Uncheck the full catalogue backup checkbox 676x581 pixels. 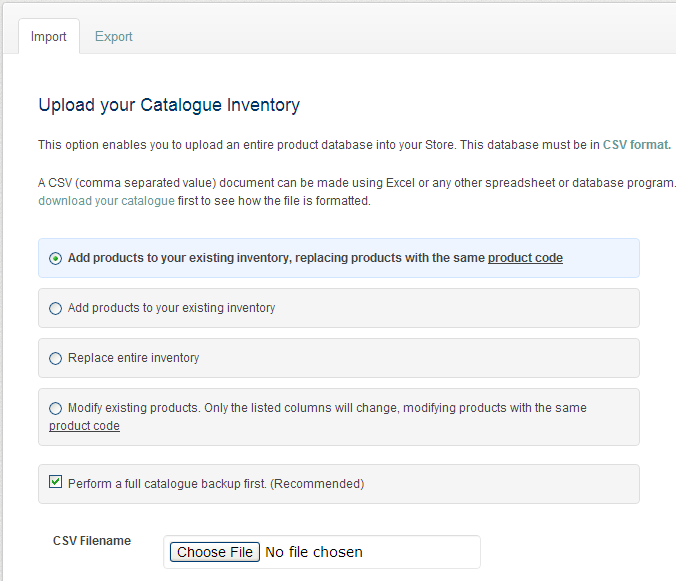point(55,481)
